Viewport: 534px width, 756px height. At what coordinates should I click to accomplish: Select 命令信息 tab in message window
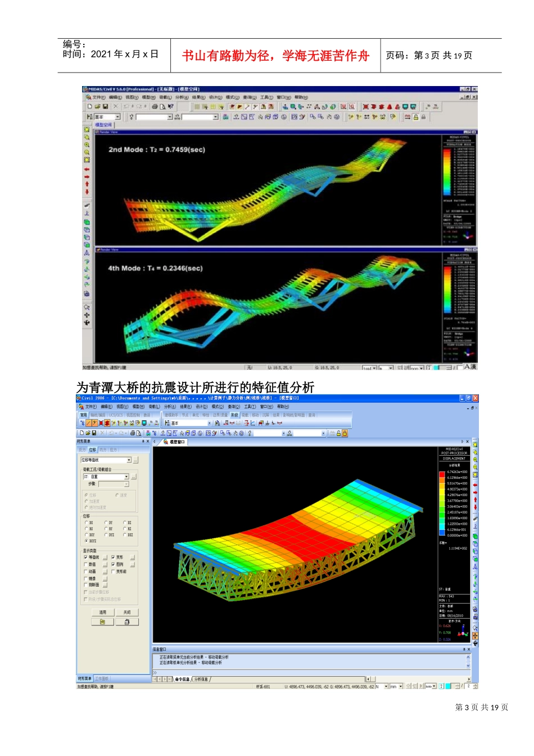pyautogui.click(x=182, y=679)
